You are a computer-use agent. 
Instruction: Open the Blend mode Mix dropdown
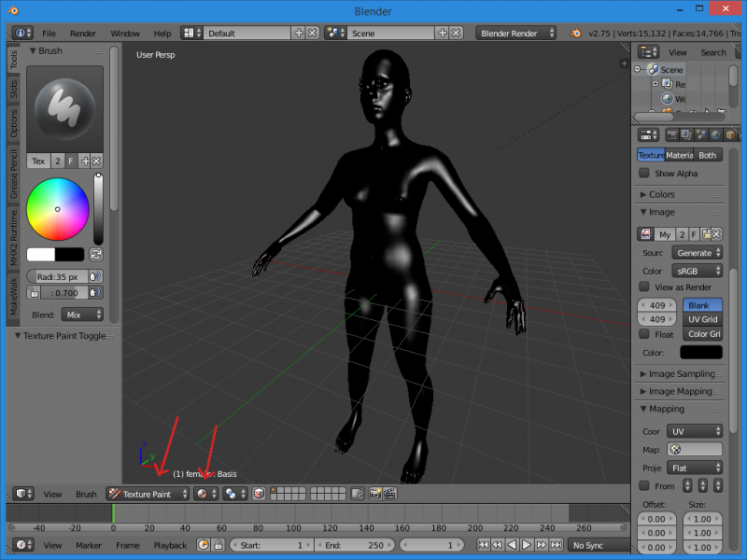click(x=82, y=315)
